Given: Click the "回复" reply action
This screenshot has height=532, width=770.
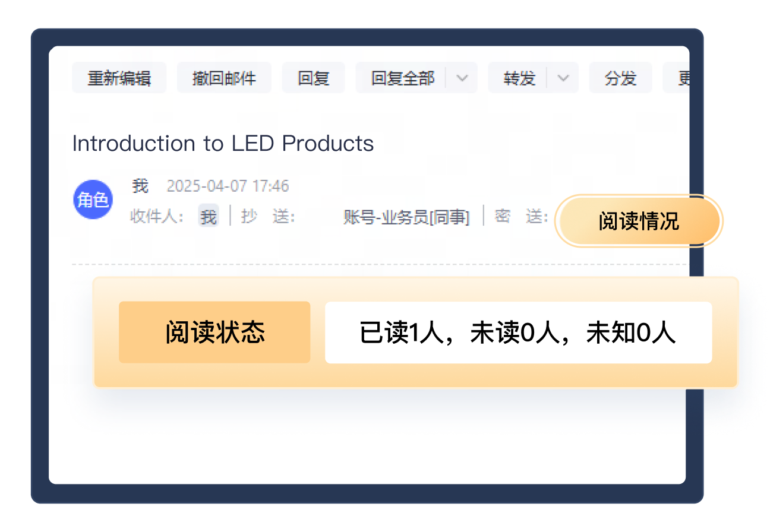Looking at the screenshot, I should [x=313, y=78].
